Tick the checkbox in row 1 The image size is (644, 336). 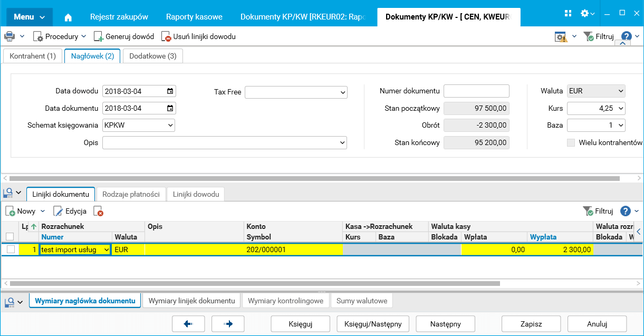coord(11,249)
